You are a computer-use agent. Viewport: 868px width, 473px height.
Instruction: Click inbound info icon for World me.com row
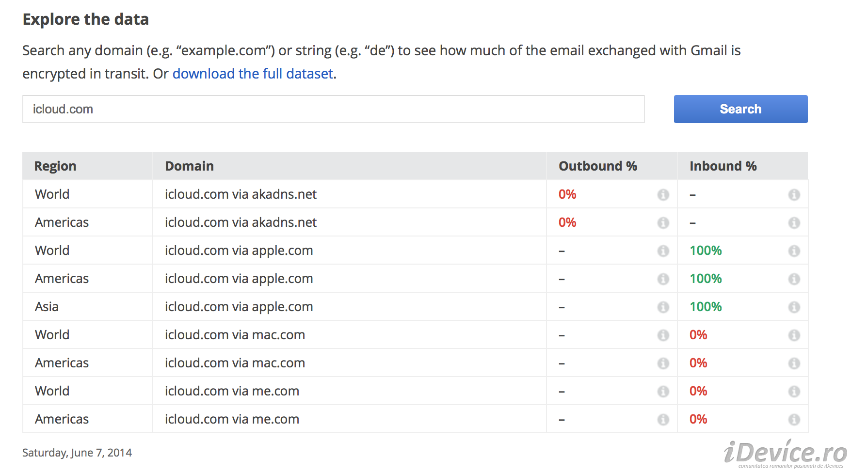(794, 392)
